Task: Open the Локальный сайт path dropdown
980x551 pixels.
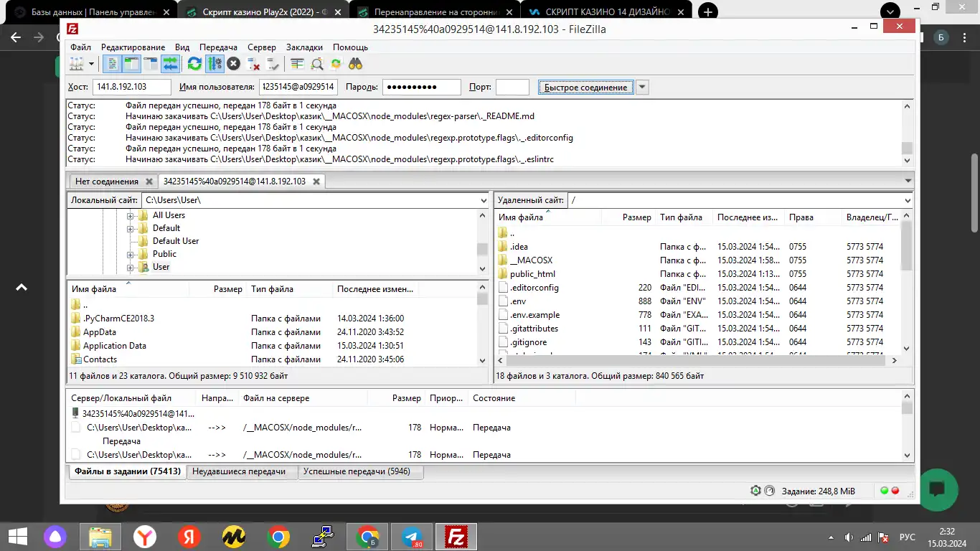Action: click(x=483, y=200)
